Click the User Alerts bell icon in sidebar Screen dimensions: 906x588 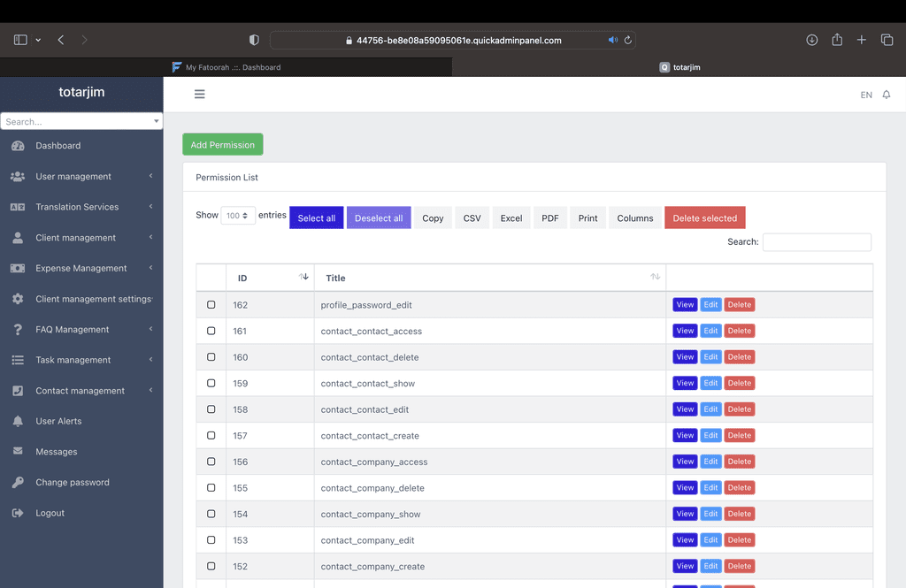pos(18,421)
